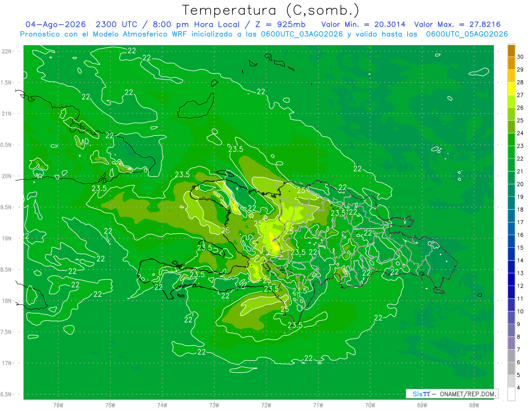Select the date text '04-Ago-2026'
532x411 pixels.
(x=55, y=25)
